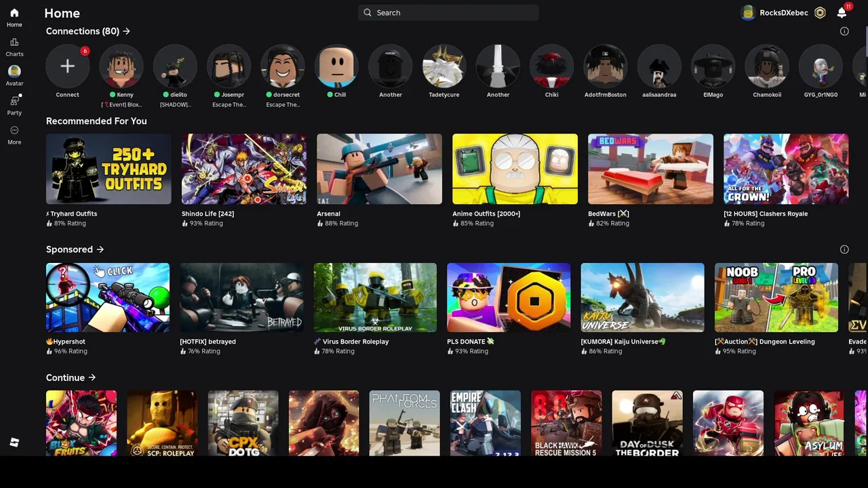Open Josempr's avatar in connections

[x=229, y=66]
